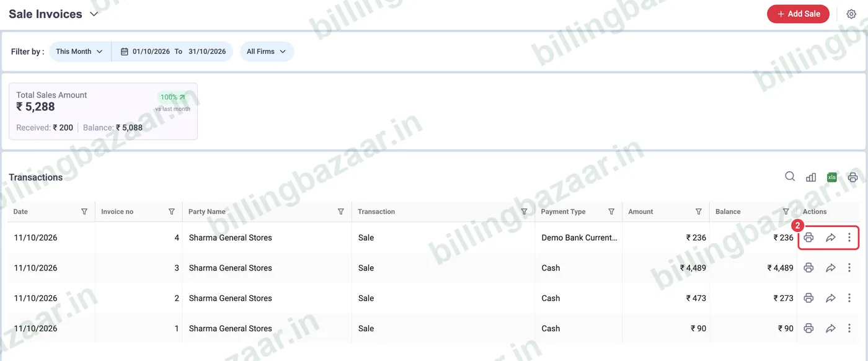Filter the Invoice no column
The height and width of the screenshot is (361, 868).
tap(172, 212)
